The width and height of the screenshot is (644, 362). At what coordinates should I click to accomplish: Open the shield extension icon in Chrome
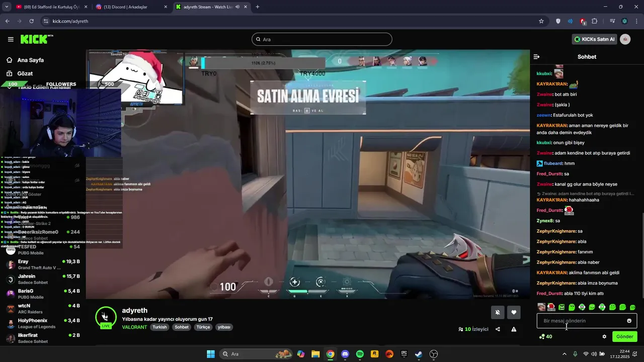tap(558, 21)
